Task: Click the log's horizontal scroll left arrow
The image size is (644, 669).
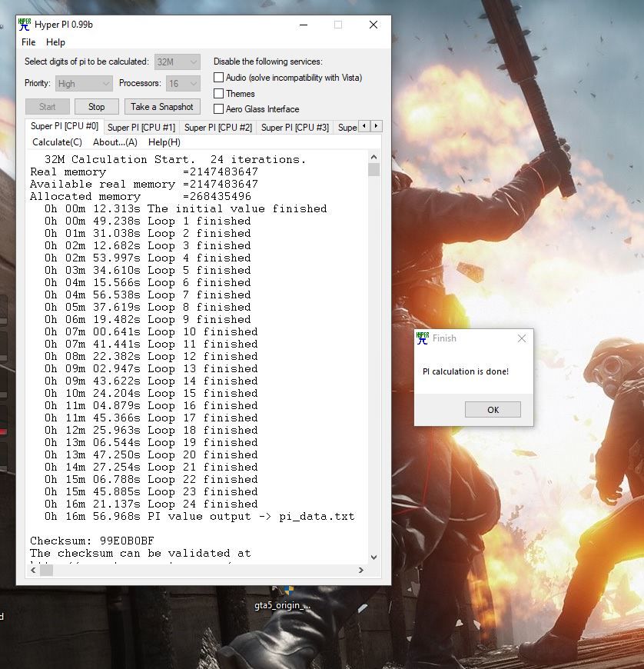Action: (x=33, y=570)
